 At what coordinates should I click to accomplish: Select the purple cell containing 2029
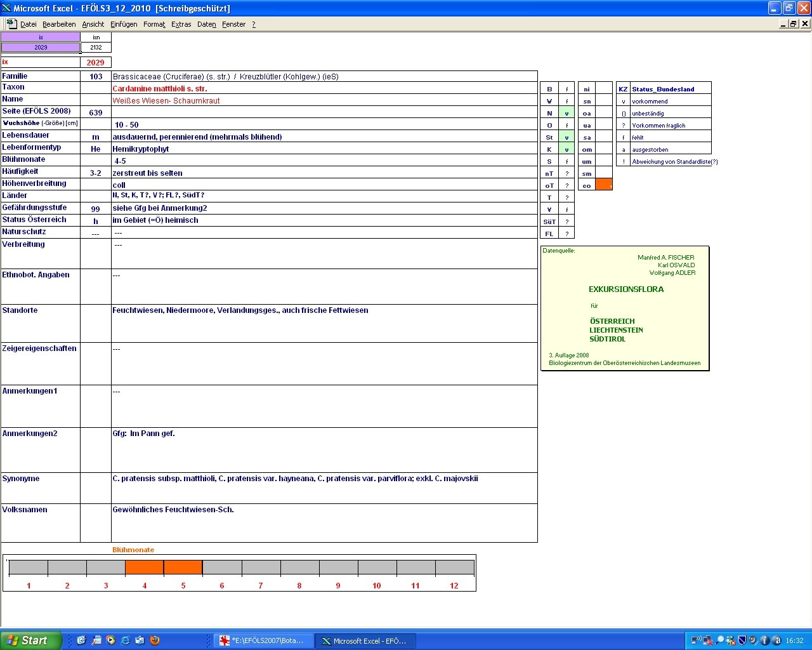pos(41,47)
